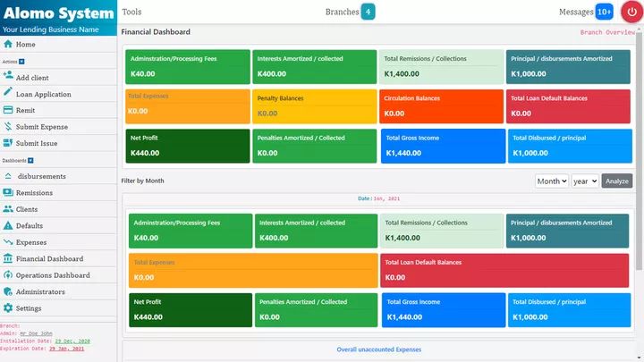
Task: Click lower Total Expenses orange card
Action: pyautogui.click(x=253, y=271)
